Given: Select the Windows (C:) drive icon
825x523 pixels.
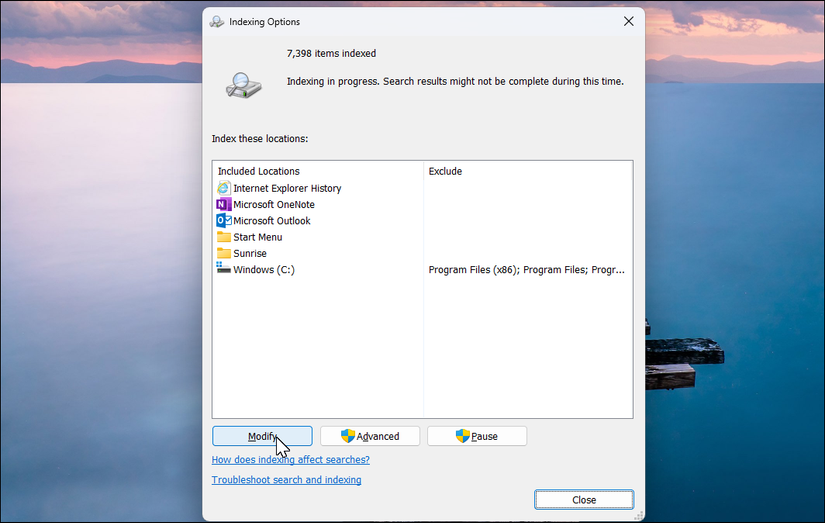Looking at the screenshot, I should click(x=224, y=268).
